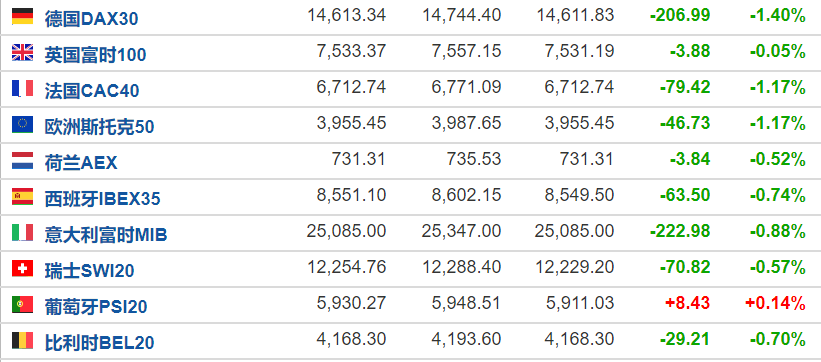
Task: Open the 法国CAC40 index link
Action: [x=92, y=91]
